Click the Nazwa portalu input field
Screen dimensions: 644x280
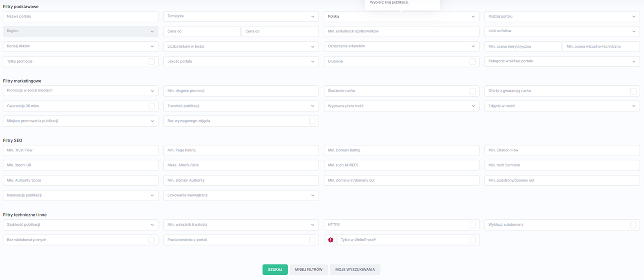[x=80, y=16]
